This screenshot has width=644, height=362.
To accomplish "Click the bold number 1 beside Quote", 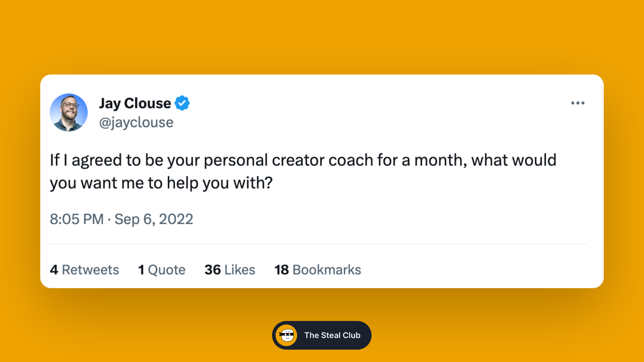I will click(141, 269).
